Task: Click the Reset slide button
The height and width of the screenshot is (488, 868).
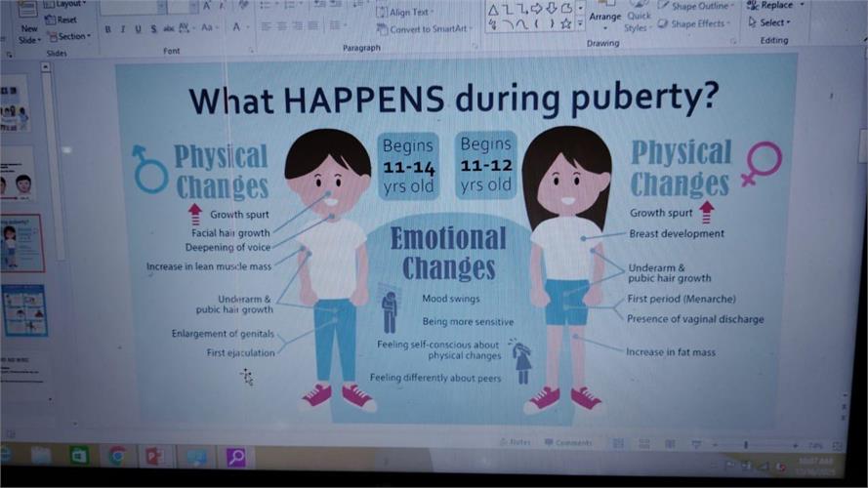Action: click(62, 20)
